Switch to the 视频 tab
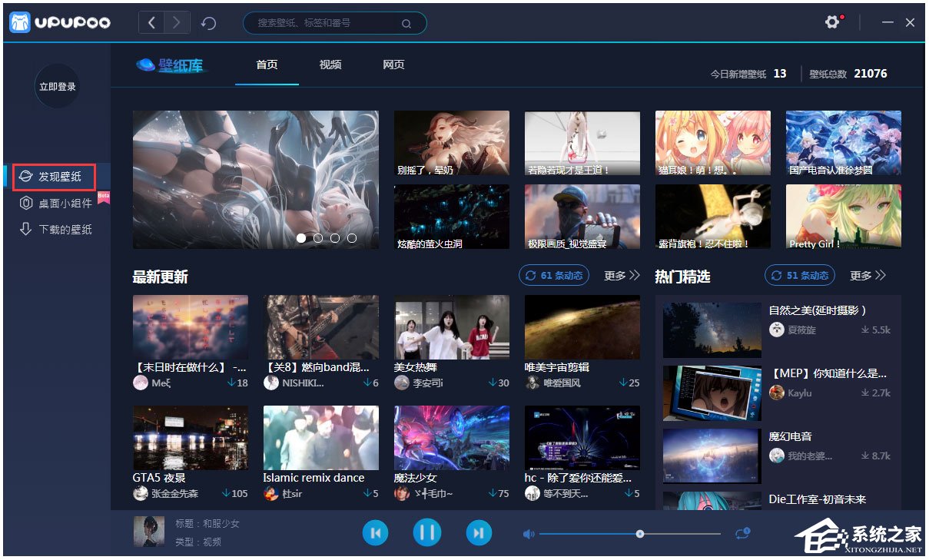This screenshot has width=929, height=560. click(330, 65)
